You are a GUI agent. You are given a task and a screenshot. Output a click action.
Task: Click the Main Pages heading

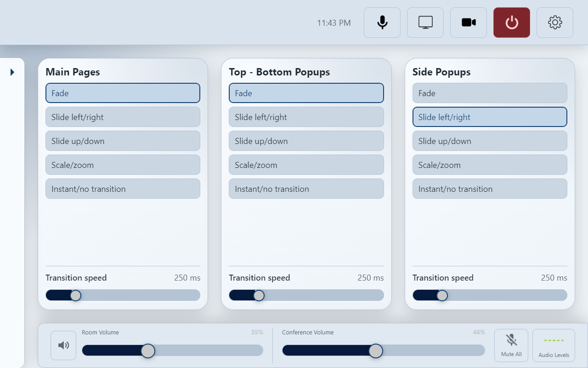click(73, 72)
